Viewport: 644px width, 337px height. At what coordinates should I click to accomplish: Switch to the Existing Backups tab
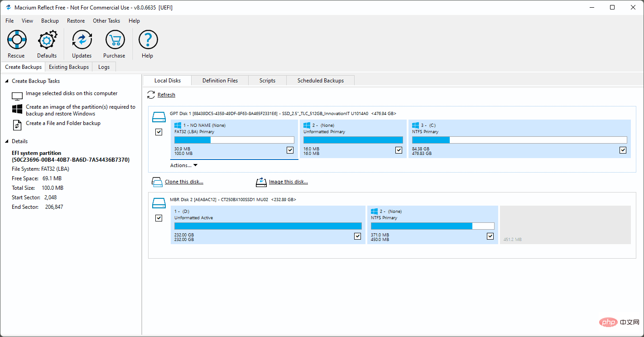coord(69,67)
